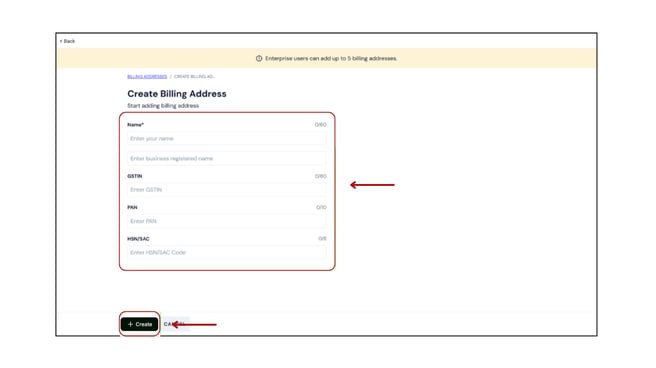The image size is (656, 368).
Task: Go back using the Back link
Action: (67, 41)
